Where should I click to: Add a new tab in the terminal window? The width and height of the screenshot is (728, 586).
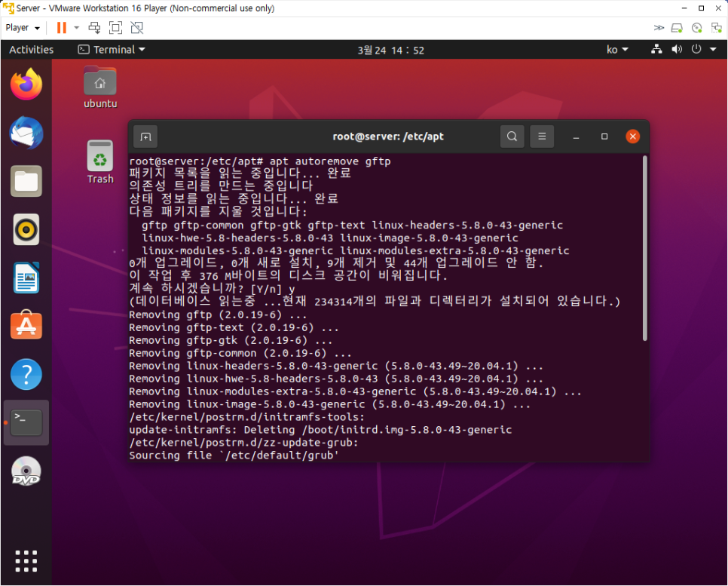[x=145, y=137]
